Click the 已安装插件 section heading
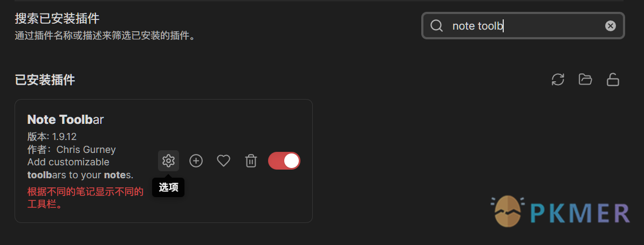Viewport: 644px width, 245px height. click(x=45, y=80)
